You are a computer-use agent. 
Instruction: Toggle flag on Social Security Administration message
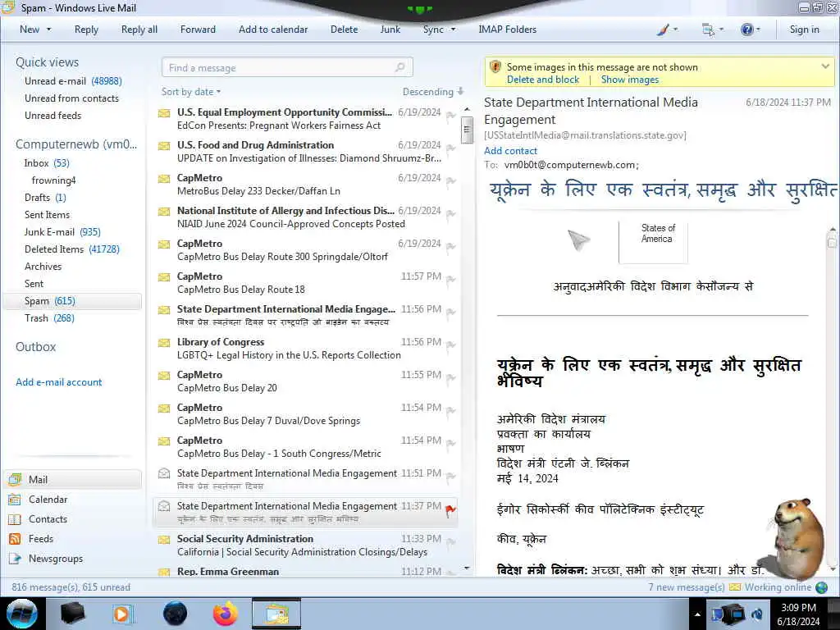click(450, 542)
